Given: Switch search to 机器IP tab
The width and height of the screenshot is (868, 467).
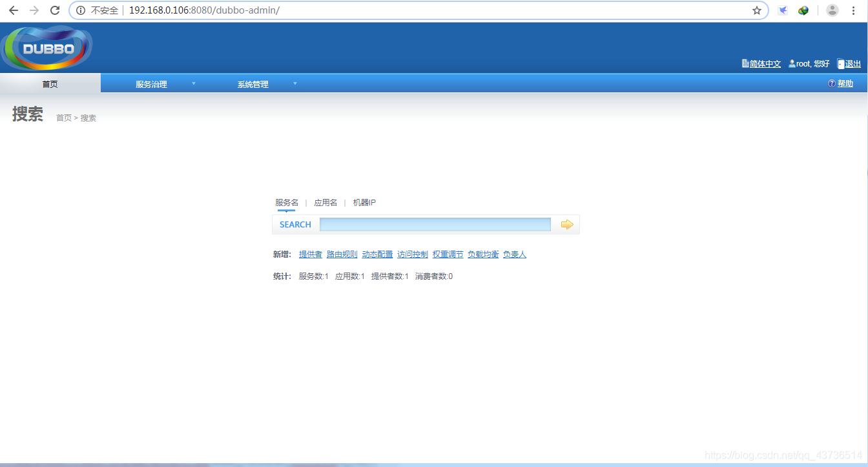Looking at the screenshot, I should [364, 203].
